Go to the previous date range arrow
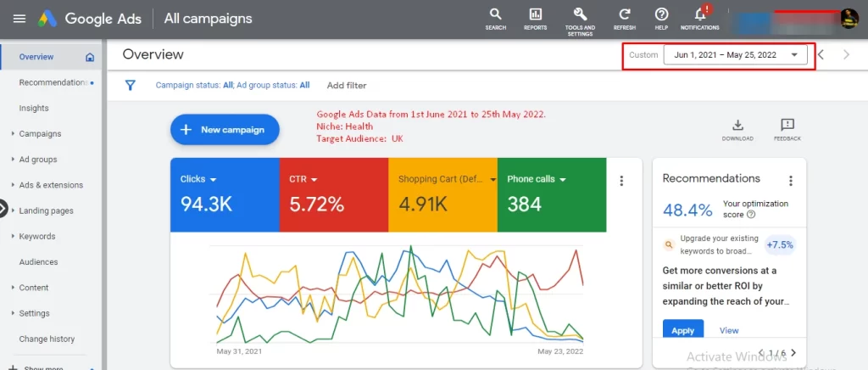This screenshot has width=868, height=370. point(821,55)
